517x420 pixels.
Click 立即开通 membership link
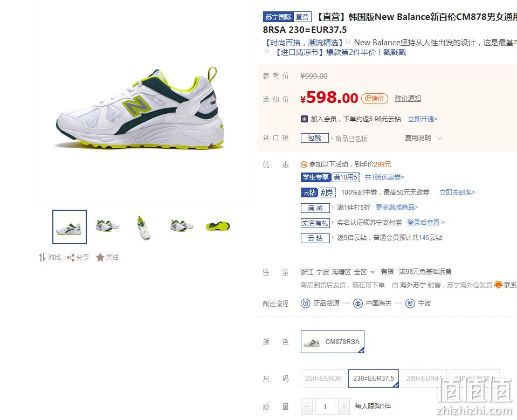point(423,119)
